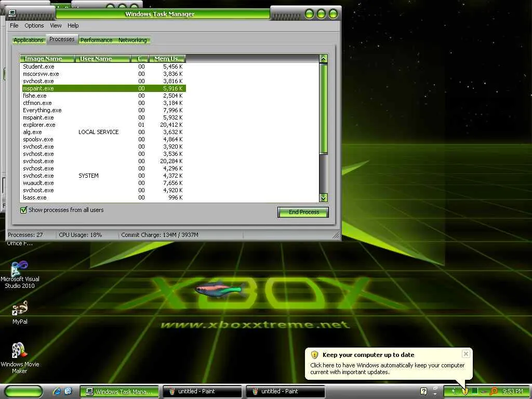532x399 pixels.
Task: Open the MyPal desktop shortcut
Action: [x=20, y=313]
